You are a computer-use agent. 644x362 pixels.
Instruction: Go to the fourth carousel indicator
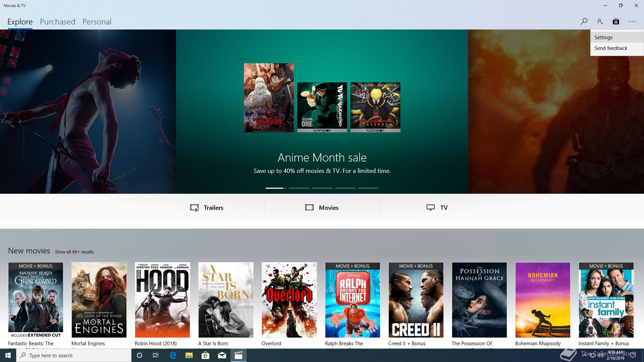tap(345, 188)
